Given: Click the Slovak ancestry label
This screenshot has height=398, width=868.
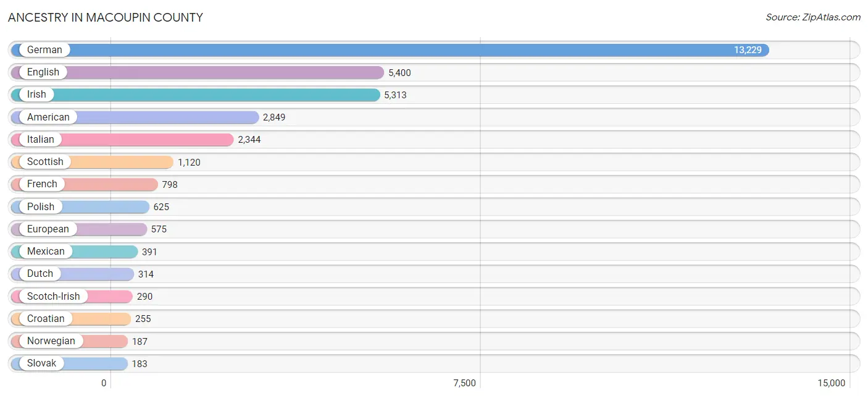Looking at the screenshot, I should pyautogui.click(x=42, y=363).
